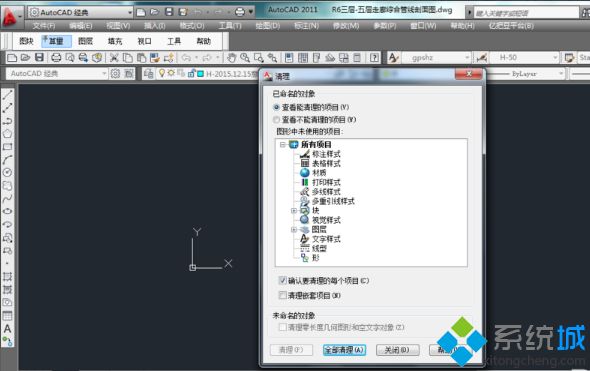Toggle the 'confirm each item' checkbox (C)

tap(283, 280)
